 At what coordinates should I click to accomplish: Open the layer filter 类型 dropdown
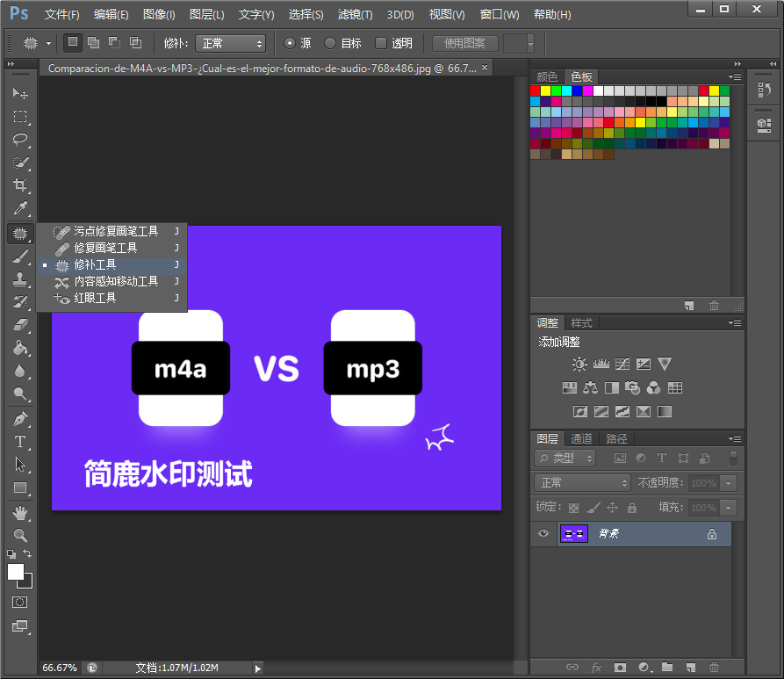(565, 458)
